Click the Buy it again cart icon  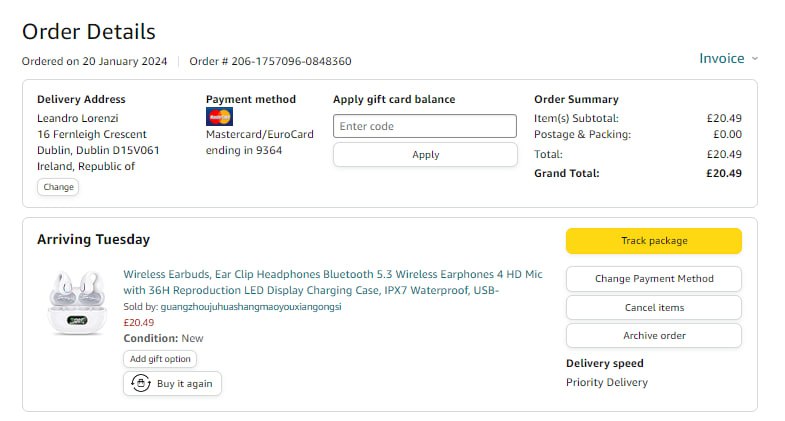(x=141, y=383)
